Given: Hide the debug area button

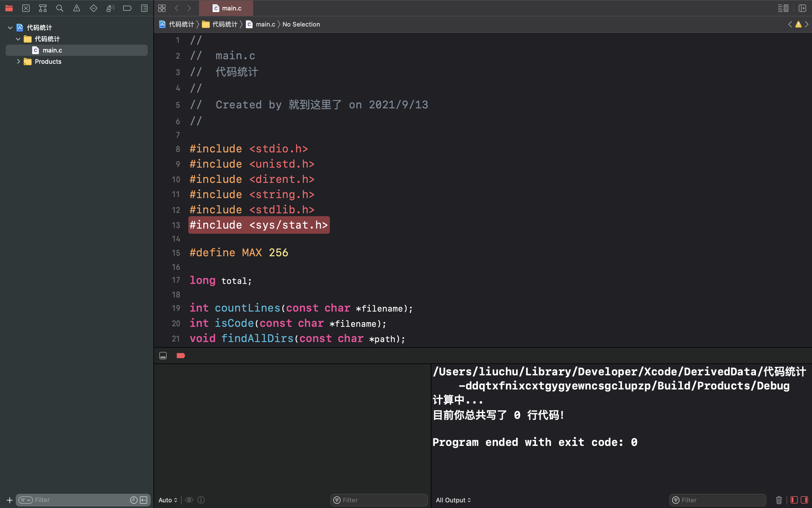Looking at the screenshot, I should click(x=163, y=356).
